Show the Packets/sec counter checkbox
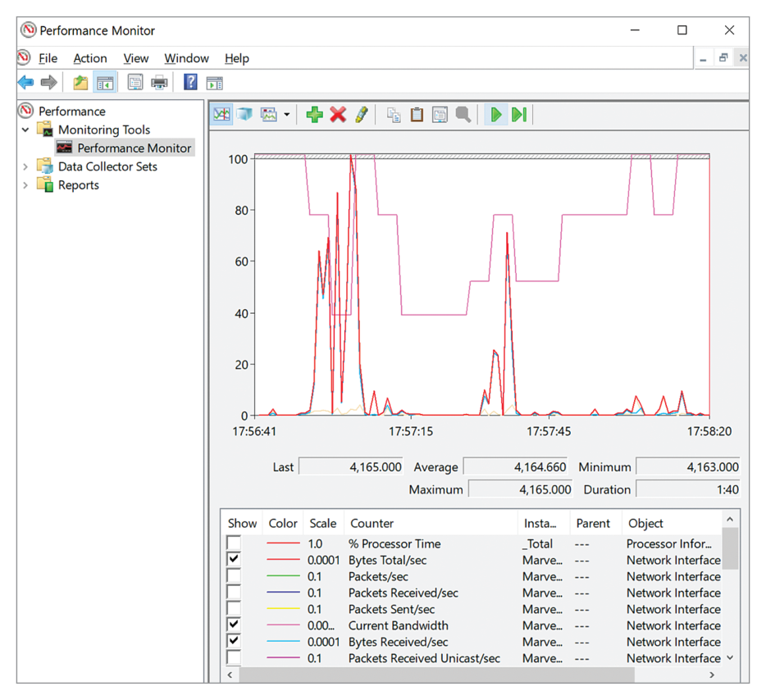Image resolution: width=766 pixels, height=700 pixels. click(x=234, y=575)
